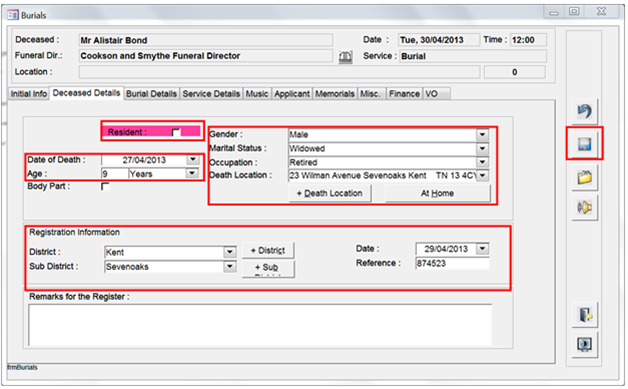
Task: Click the empty Location field
Action: coord(279,72)
